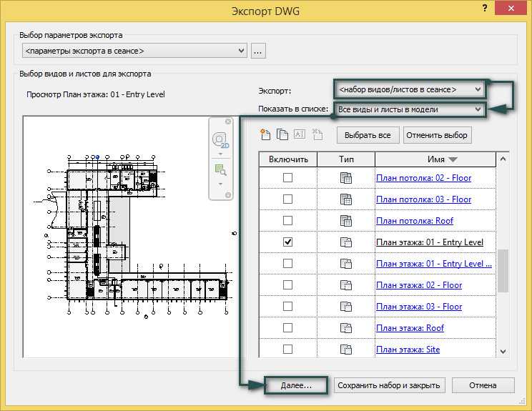Click the Далее... button
This screenshot has width=532, height=411.
[296, 385]
